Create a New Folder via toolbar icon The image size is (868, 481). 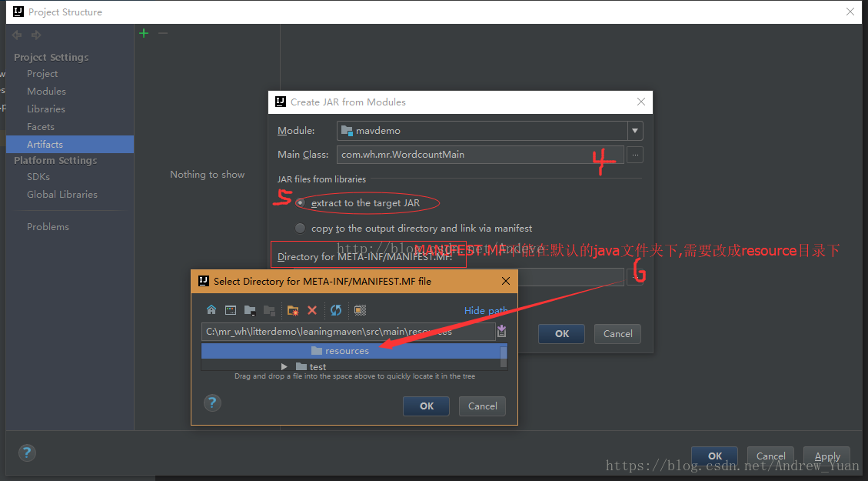tap(293, 310)
